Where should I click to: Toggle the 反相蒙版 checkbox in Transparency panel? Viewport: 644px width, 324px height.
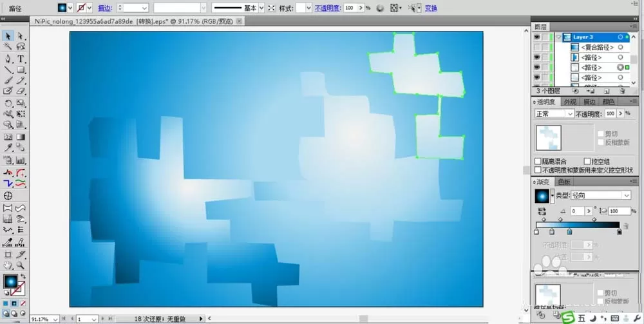[x=600, y=142]
